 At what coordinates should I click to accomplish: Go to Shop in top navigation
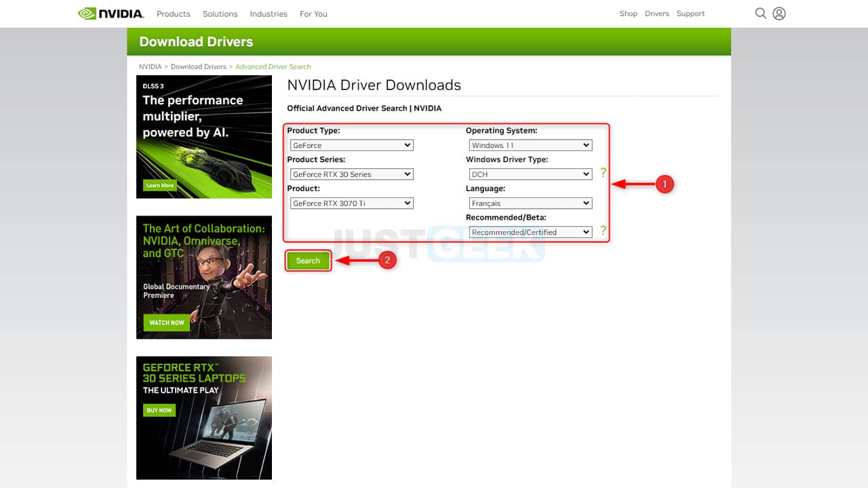(x=629, y=14)
